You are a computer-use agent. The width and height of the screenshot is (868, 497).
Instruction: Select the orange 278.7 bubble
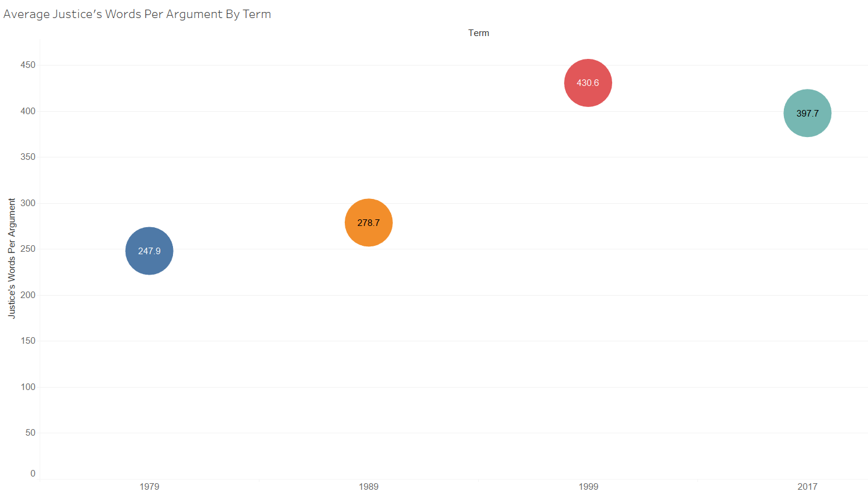[368, 222]
